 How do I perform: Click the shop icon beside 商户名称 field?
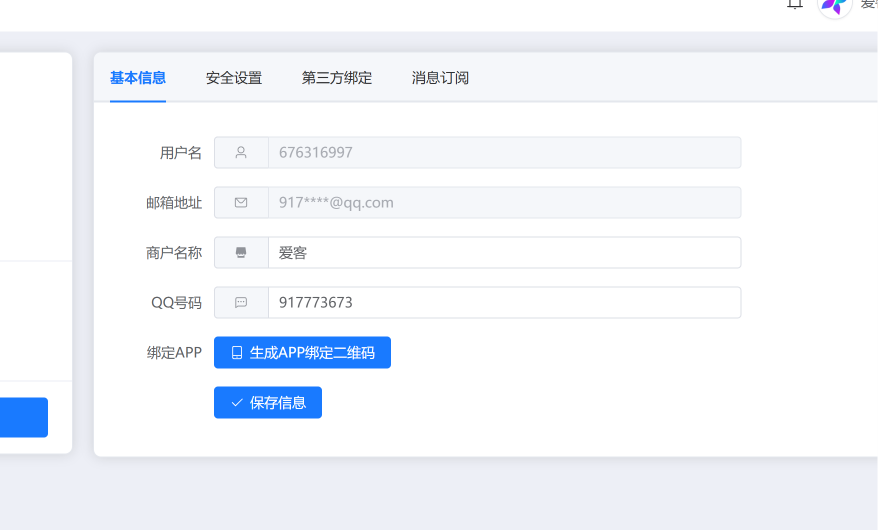tap(241, 252)
